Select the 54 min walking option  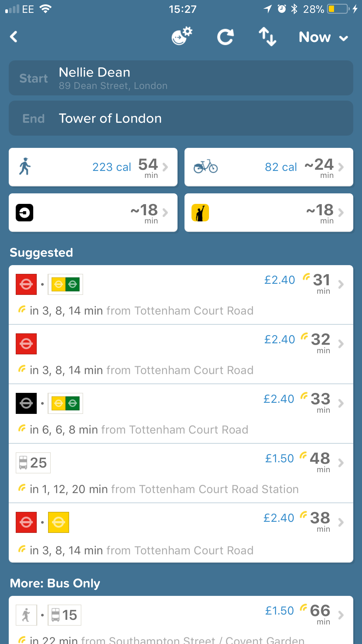pos(93,167)
